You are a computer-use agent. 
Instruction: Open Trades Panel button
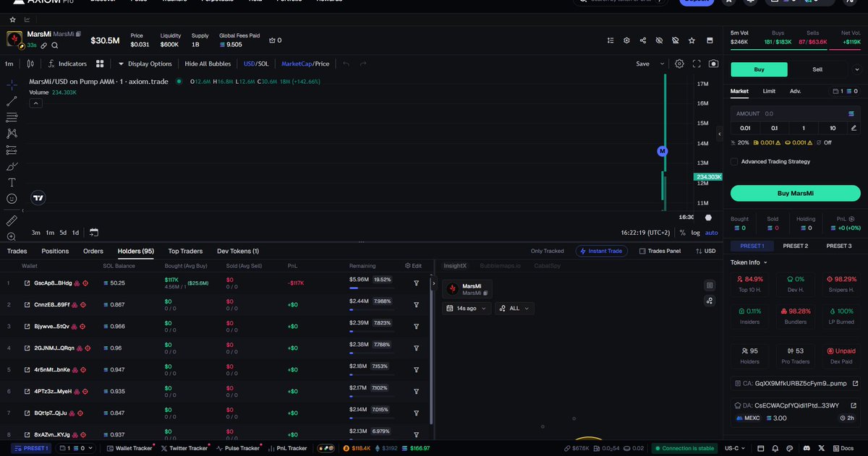[660, 251]
